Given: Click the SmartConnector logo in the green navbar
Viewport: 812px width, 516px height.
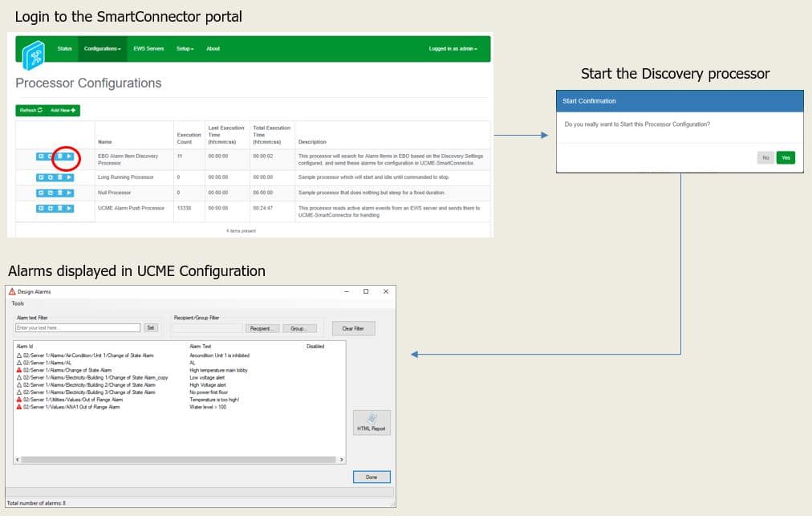Looking at the screenshot, I should 34,55.
